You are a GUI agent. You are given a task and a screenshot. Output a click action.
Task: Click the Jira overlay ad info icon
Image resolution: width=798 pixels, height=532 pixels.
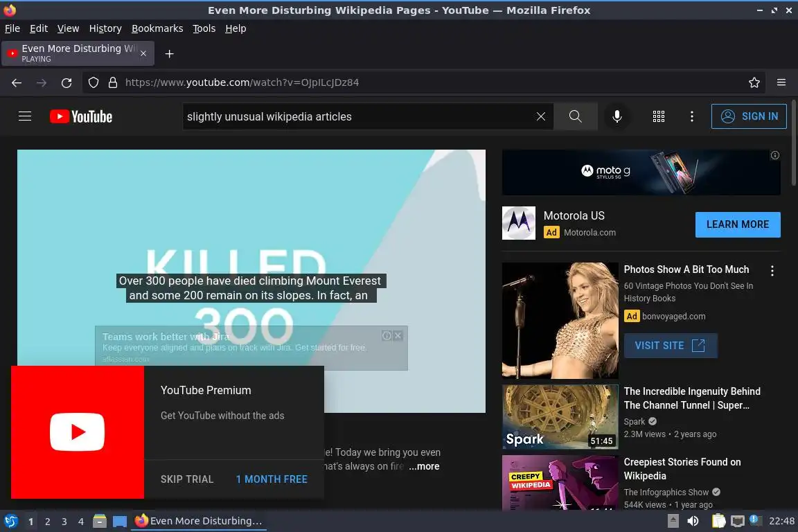point(387,335)
